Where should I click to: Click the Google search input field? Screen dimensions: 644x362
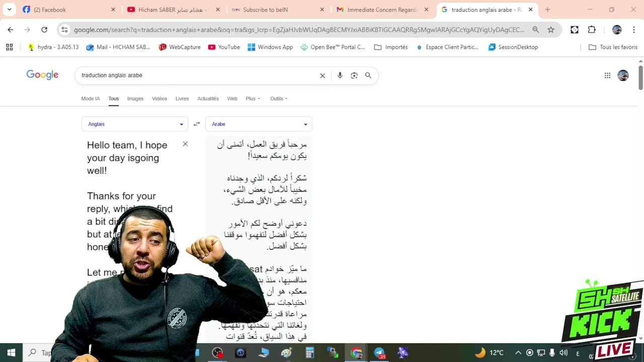pos(199,75)
